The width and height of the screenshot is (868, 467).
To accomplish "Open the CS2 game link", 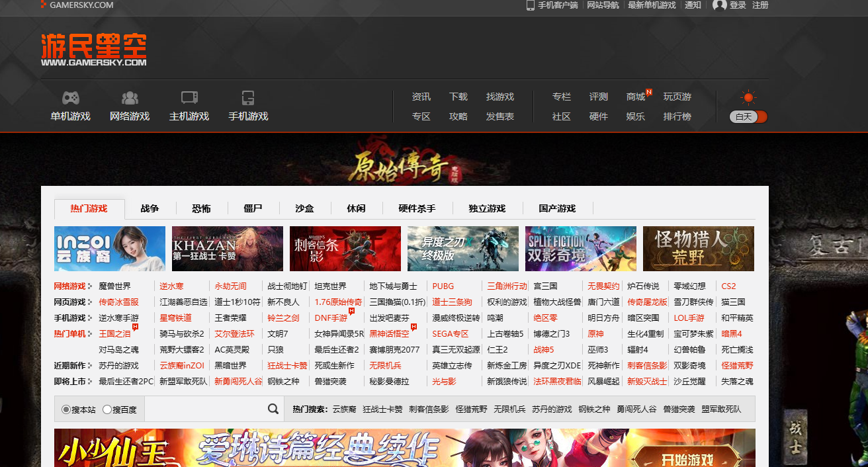I will (x=728, y=286).
